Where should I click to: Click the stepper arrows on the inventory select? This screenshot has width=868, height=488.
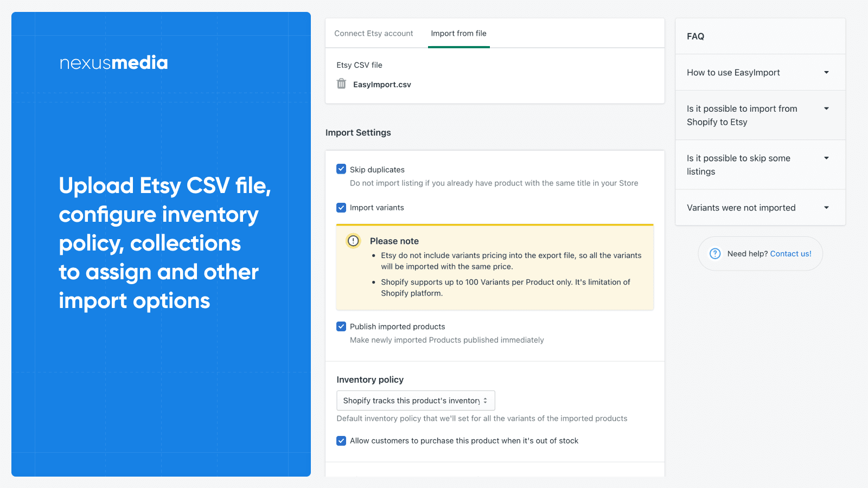(x=486, y=400)
